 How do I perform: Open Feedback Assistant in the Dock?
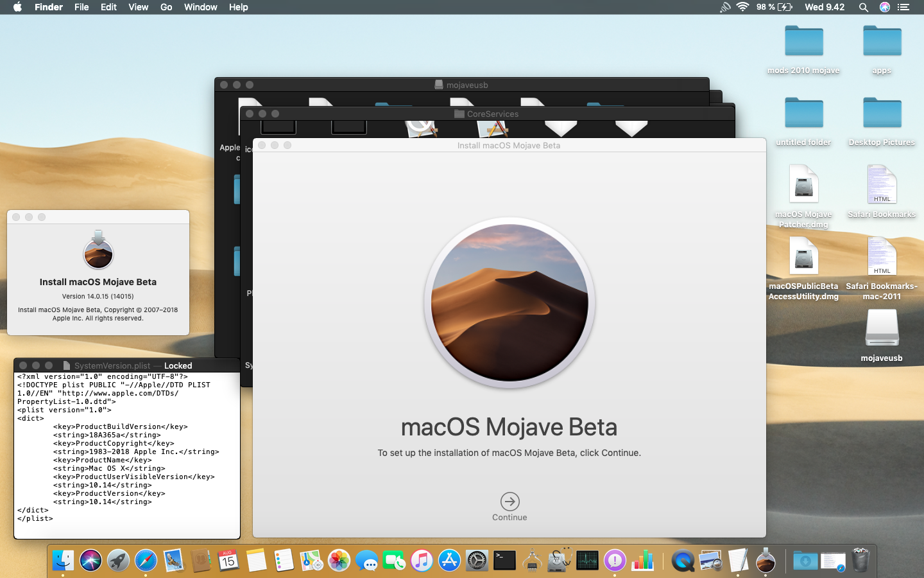pos(615,560)
